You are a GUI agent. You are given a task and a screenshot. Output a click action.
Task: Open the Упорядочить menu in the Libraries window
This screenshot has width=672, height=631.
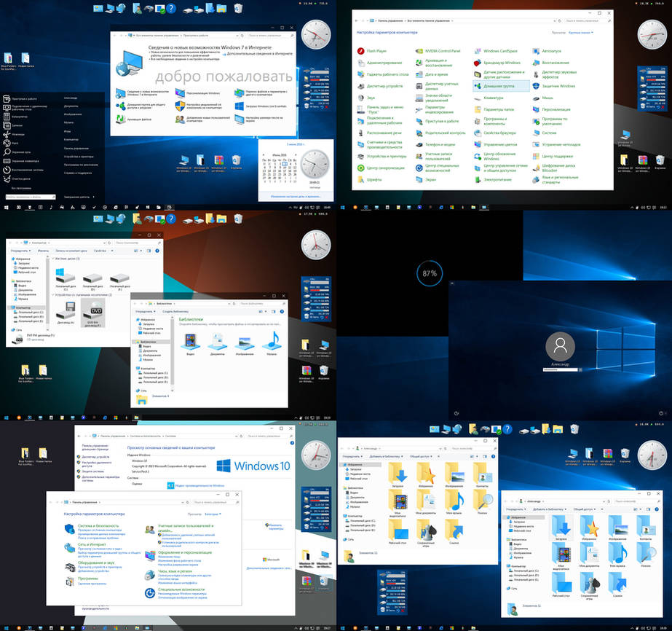(x=145, y=310)
